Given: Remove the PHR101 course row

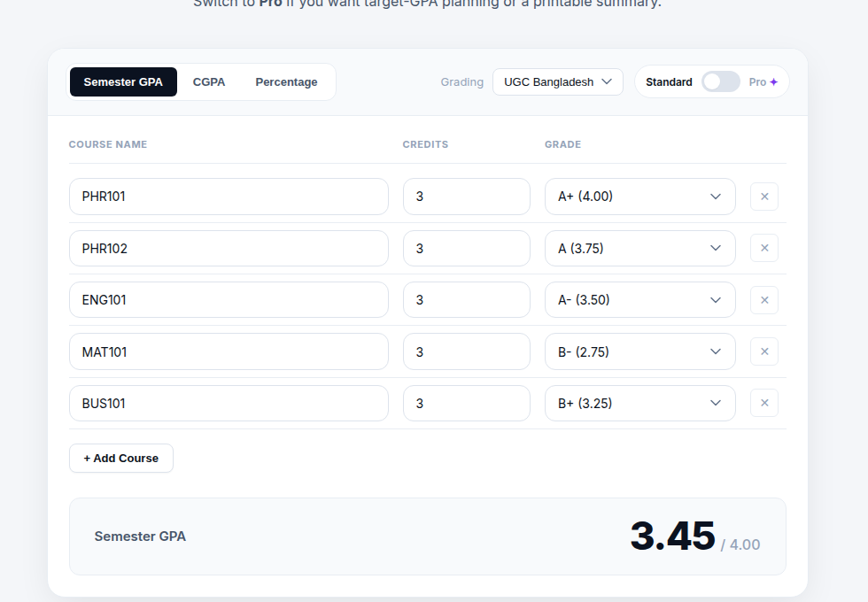Looking at the screenshot, I should (x=763, y=197).
